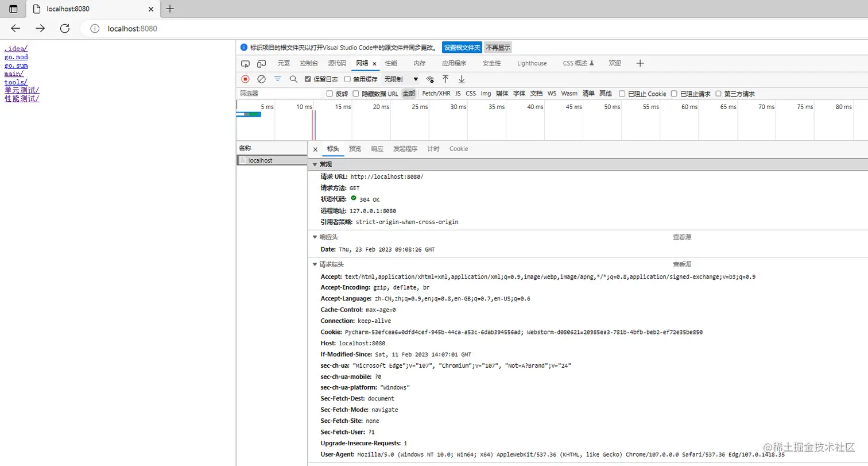Viewport: 868px width, 466px height.
Task: Filter requests by Fetch/XHR
Action: click(436, 94)
